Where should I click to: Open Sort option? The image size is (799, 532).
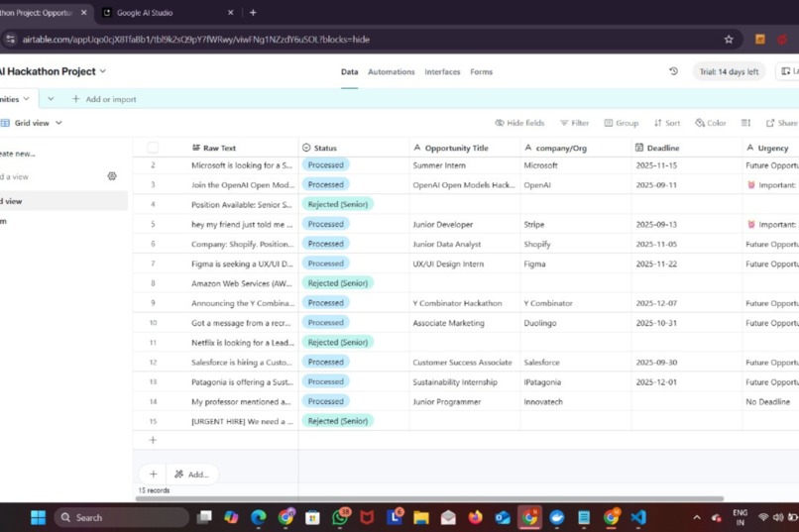click(x=666, y=123)
